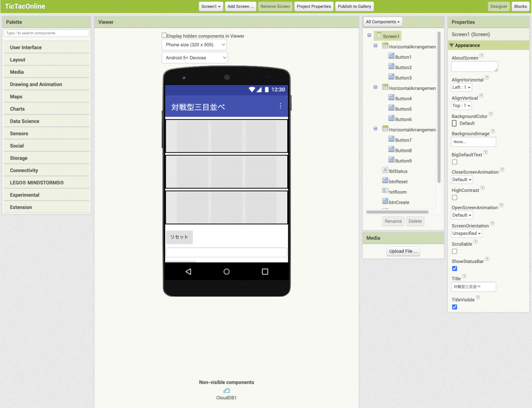
Task: Click the component tree horizontal scrollbar
Action: coord(397,212)
